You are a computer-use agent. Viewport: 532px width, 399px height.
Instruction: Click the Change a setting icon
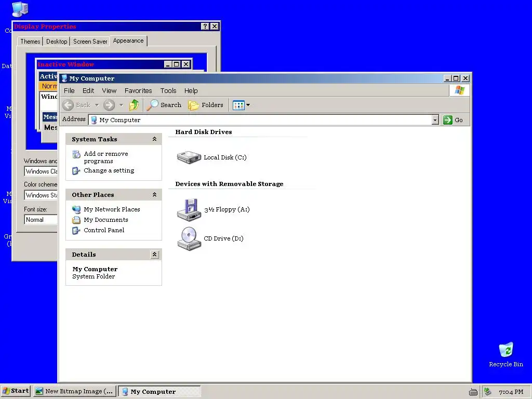[76, 170]
